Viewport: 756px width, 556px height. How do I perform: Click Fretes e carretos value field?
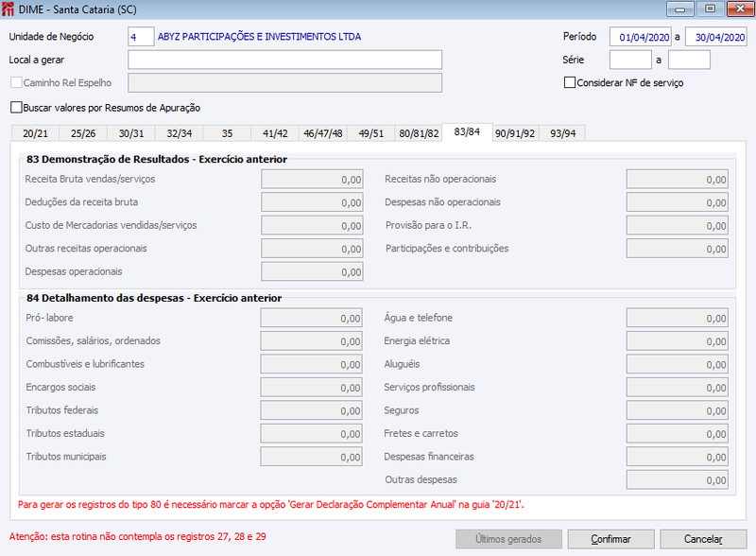tap(678, 434)
